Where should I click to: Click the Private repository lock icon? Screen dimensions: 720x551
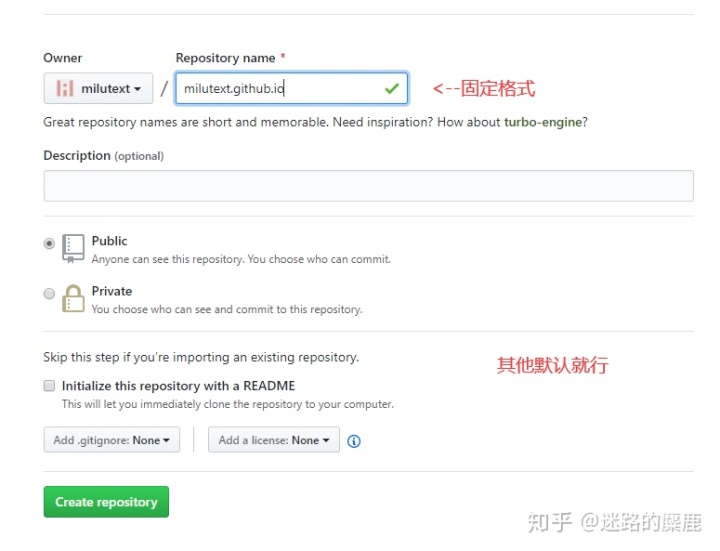pyautogui.click(x=73, y=298)
